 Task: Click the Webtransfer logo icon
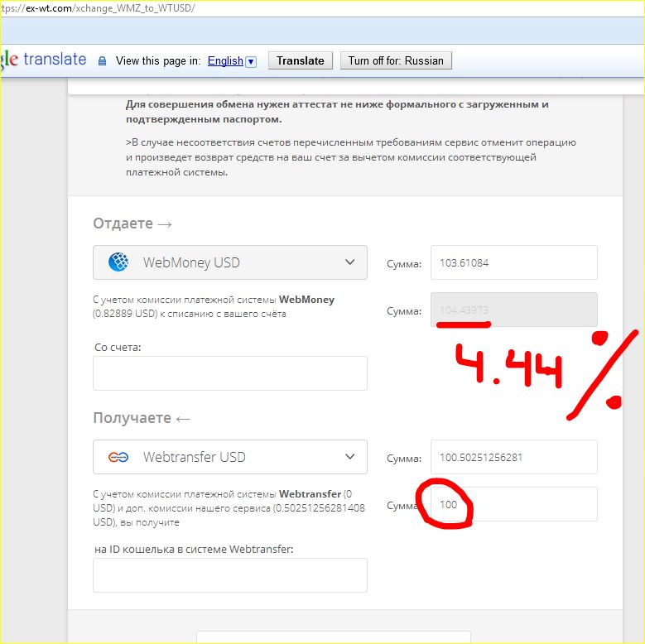point(118,457)
